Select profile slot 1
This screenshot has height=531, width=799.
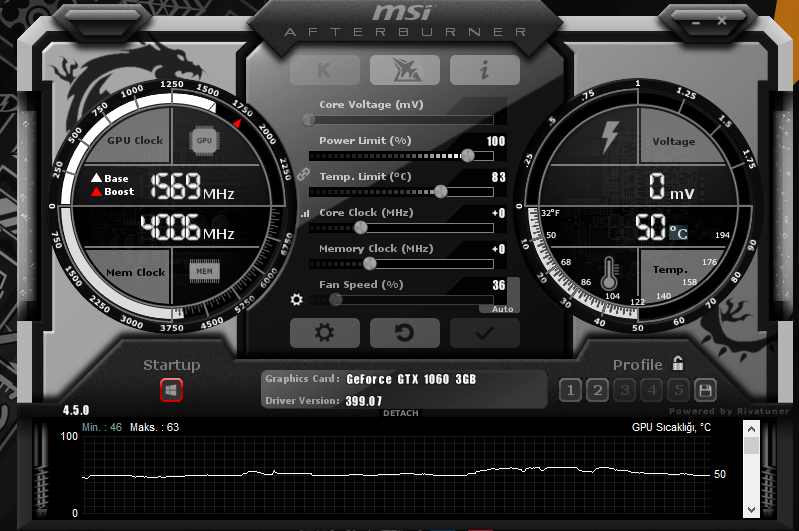570,390
